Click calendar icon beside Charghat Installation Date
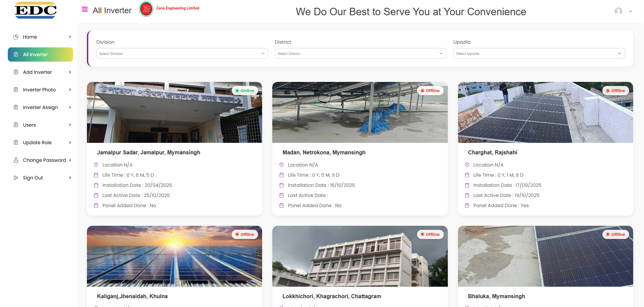The image size is (644, 307). coord(467,185)
